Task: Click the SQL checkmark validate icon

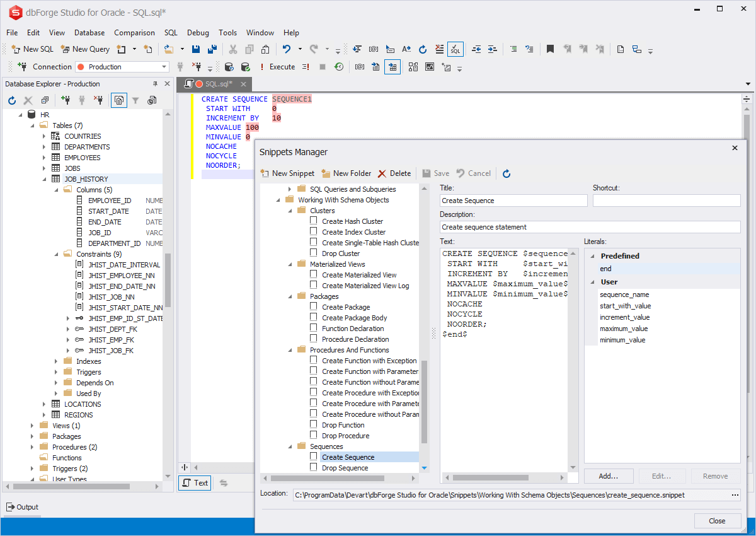Action: pos(455,49)
